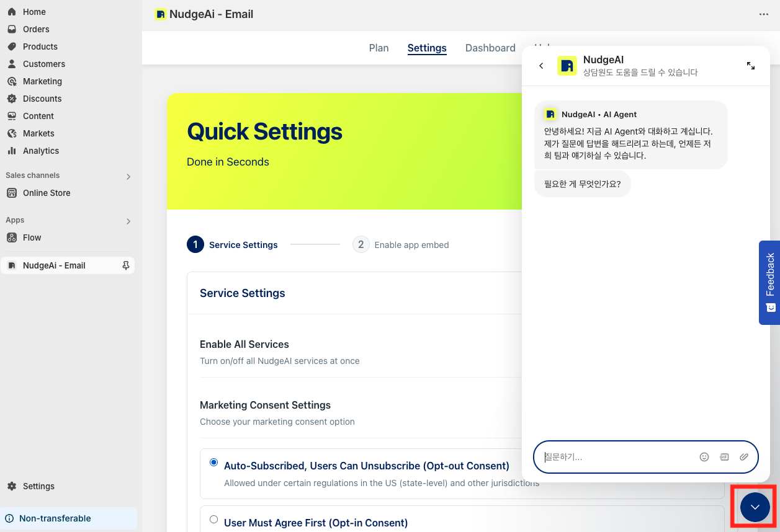780x532 pixels.
Task: Open the GIF picker in chat
Action: coord(724,457)
